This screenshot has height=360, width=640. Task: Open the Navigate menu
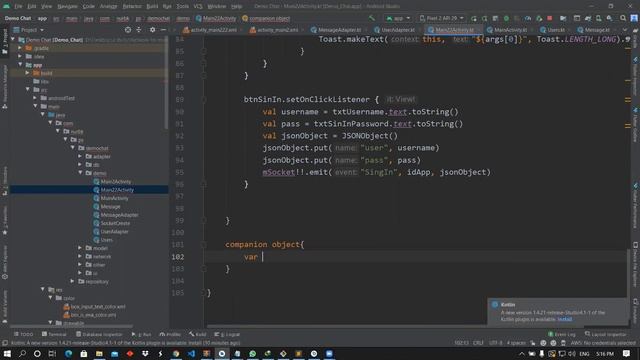point(67,6)
